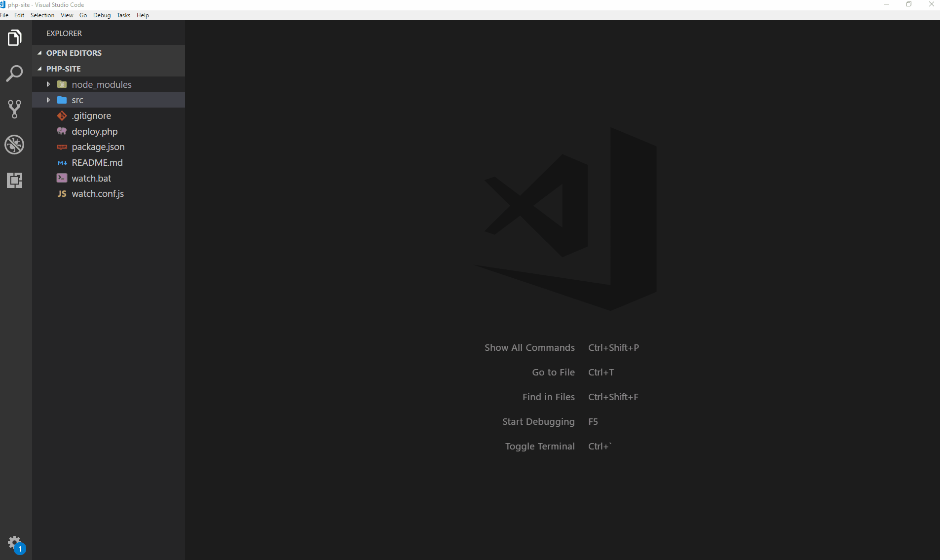Expand the node_modules folder arrow
Screen dimensions: 940x560
(x=48, y=84)
